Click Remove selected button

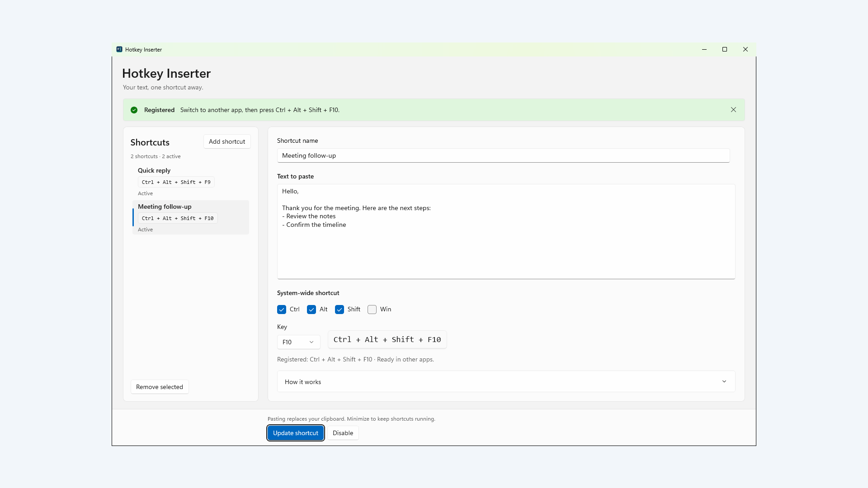[160, 387]
